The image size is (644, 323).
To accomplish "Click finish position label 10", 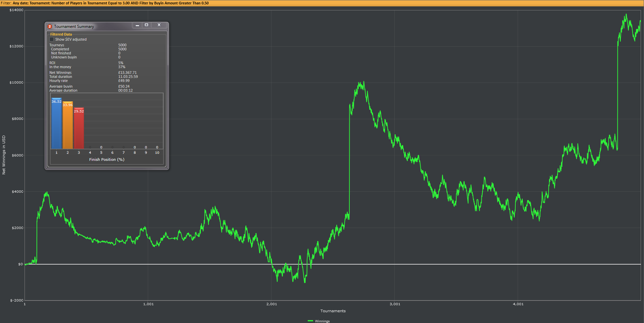I will click(157, 153).
